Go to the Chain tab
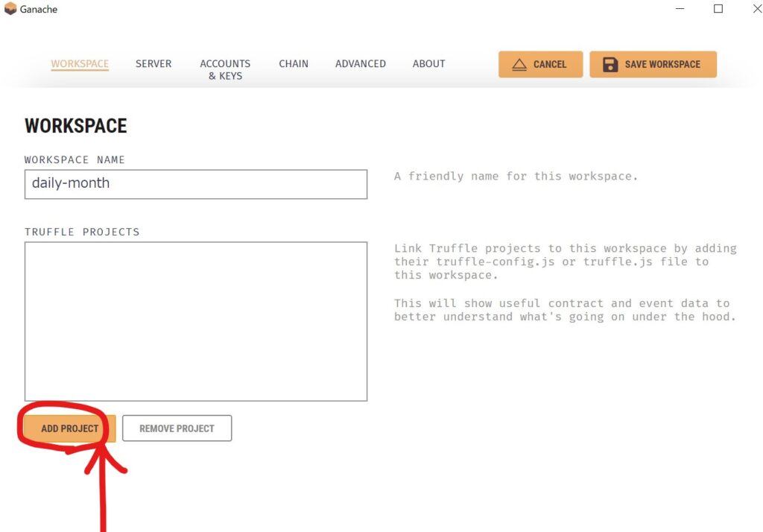This screenshot has width=763, height=532. point(294,64)
